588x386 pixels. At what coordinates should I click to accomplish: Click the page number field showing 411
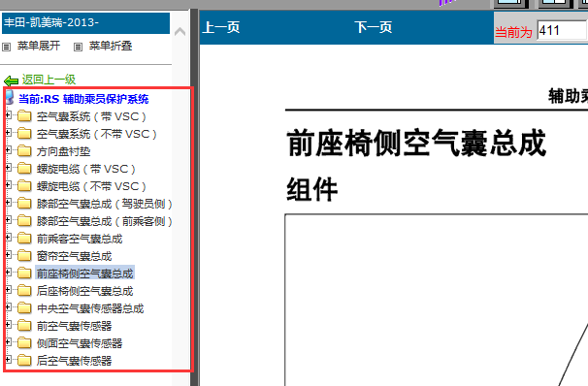[x=562, y=30]
